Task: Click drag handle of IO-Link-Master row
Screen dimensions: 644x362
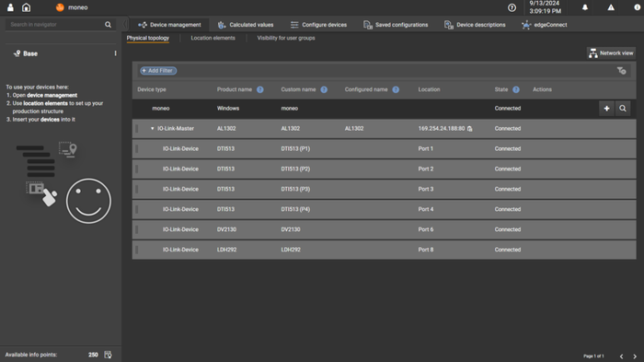Action: [x=137, y=128]
